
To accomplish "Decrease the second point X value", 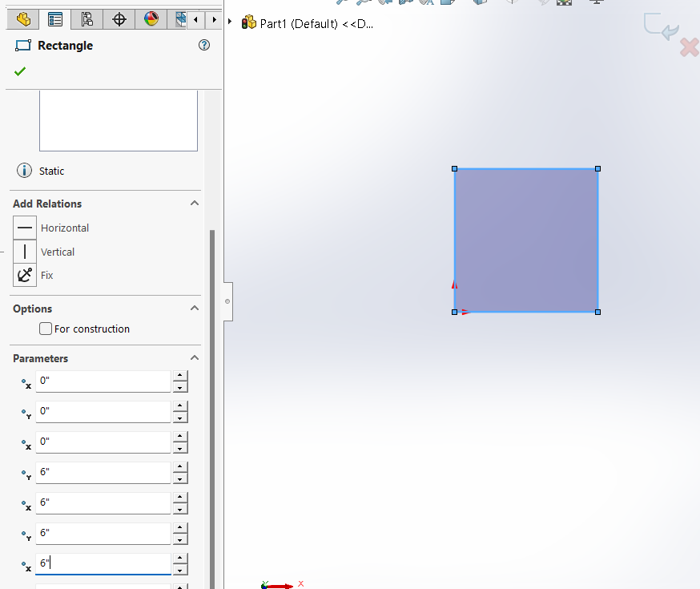I will point(180,448).
